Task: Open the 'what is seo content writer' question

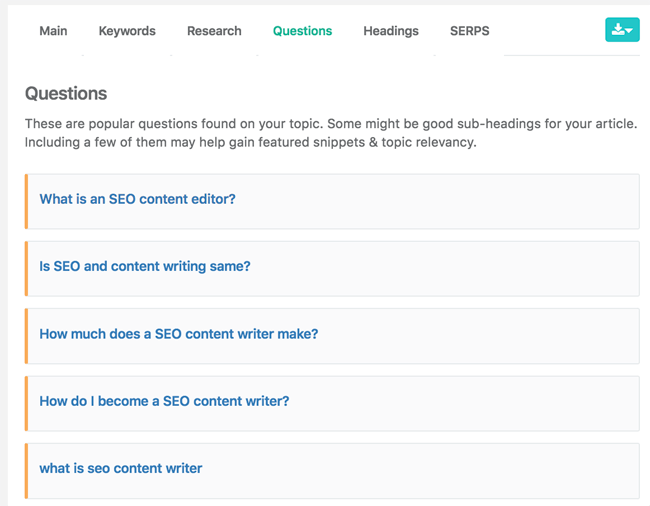Action: click(332, 471)
